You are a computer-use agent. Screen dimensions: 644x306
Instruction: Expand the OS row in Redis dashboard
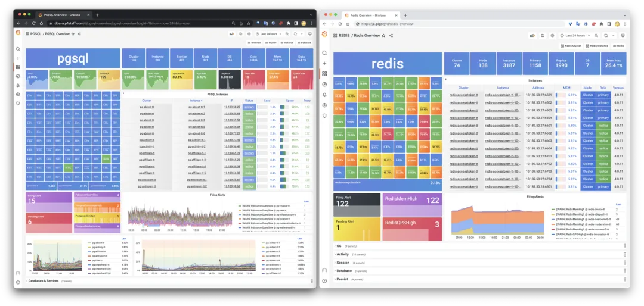pyautogui.click(x=480, y=246)
